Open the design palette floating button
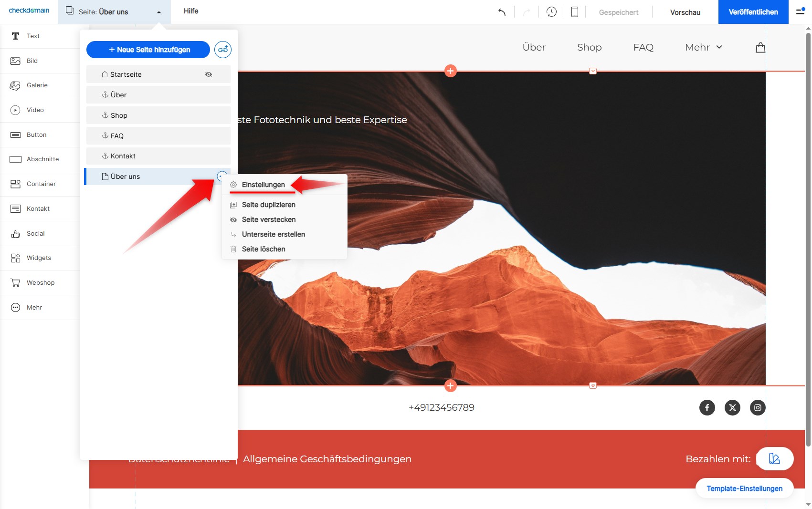This screenshot has width=812, height=509. tap(774, 459)
